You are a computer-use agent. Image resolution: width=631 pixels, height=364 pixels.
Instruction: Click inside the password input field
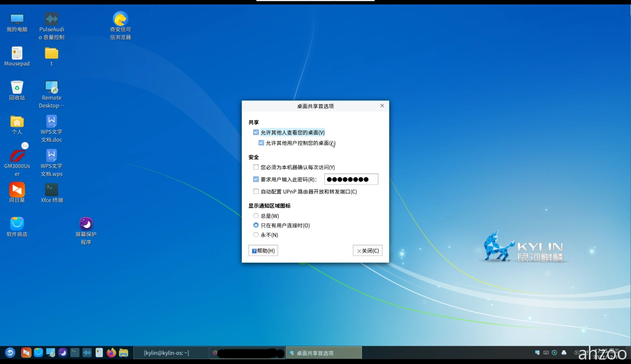pos(351,179)
